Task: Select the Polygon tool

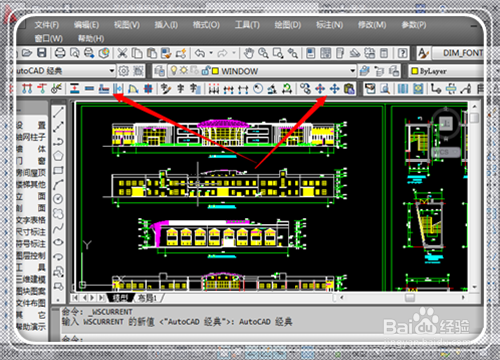Action: [x=58, y=156]
